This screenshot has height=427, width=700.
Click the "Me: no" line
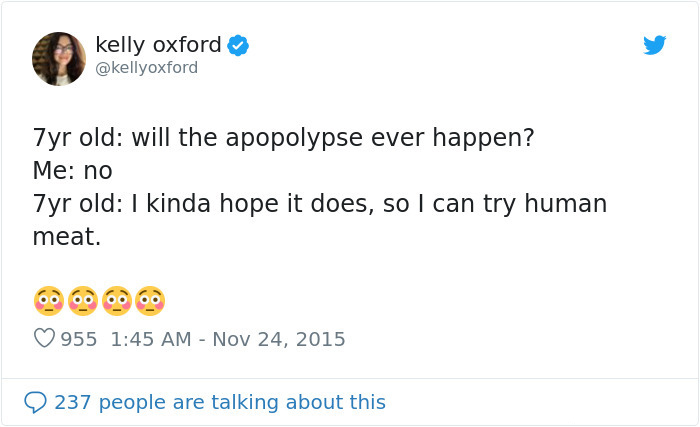pos(72,171)
